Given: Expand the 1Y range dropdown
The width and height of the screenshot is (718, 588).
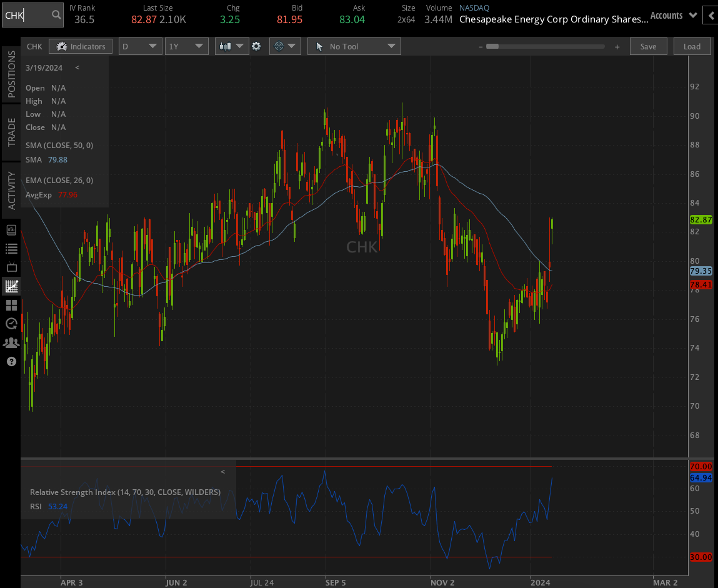Looking at the screenshot, I should [186, 46].
